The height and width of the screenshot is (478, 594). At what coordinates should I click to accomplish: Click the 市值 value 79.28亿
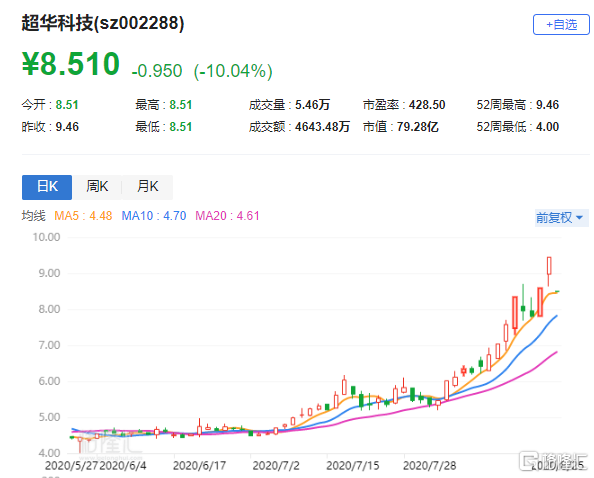click(x=417, y=127)
